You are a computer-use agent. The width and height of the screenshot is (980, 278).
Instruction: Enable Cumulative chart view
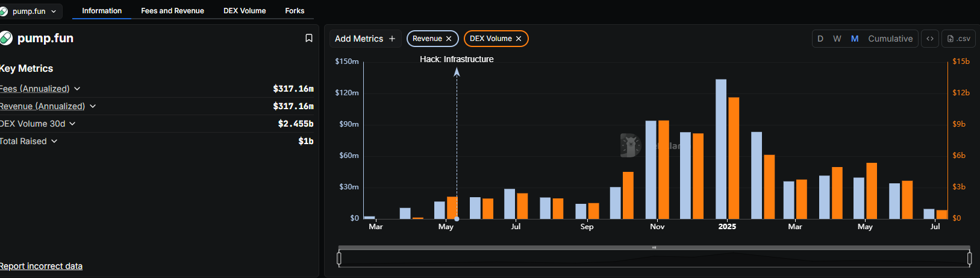tap(890, 39)
